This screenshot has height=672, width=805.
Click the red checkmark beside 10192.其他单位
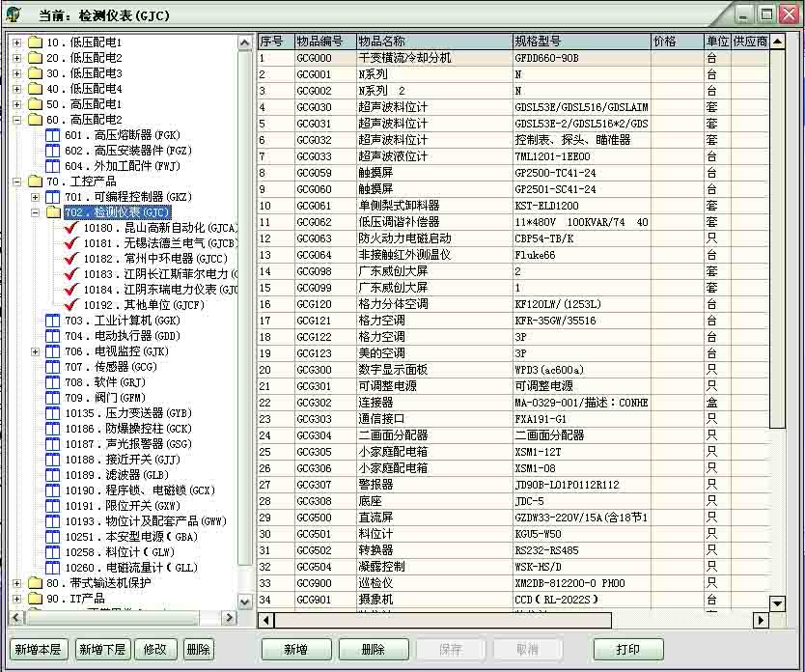69,305
